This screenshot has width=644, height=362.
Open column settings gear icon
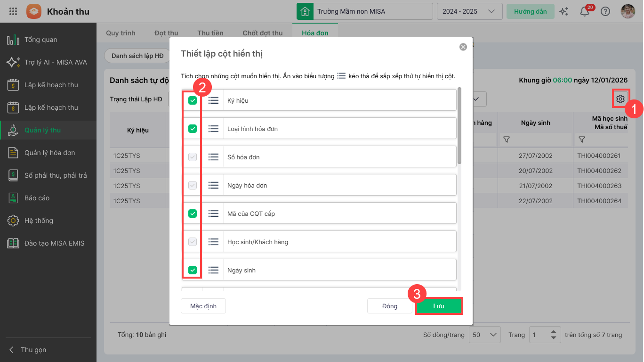tap(620, 99)
